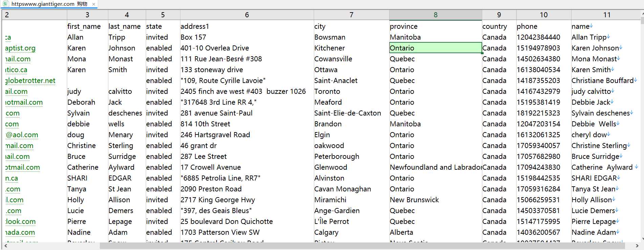Click last name cell 'St Jean'
Image resolution: width=644 pixels, height=250 pixels.
click(127, 189)
